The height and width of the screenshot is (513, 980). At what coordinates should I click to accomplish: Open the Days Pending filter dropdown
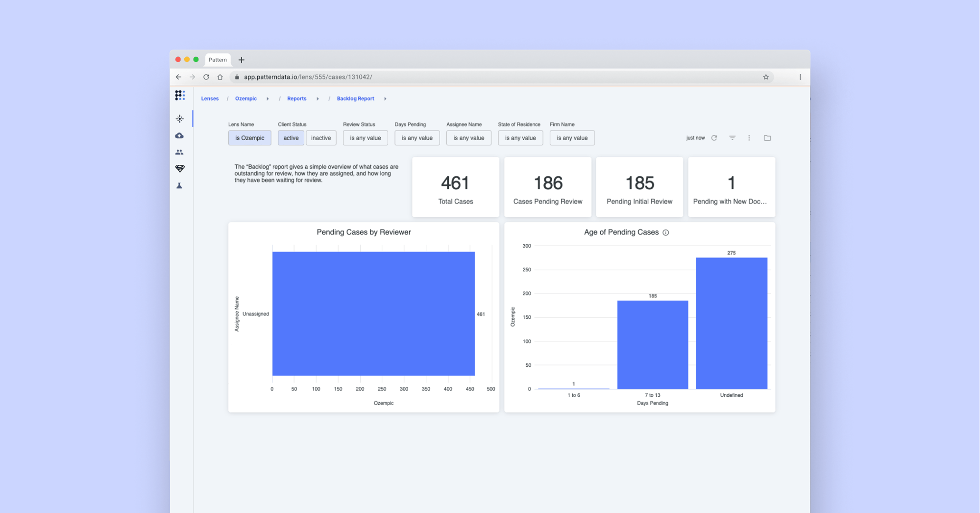tap(417, 138)
